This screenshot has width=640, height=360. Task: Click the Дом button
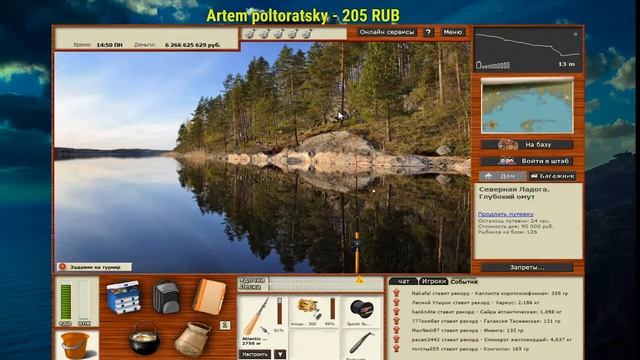[502, 176]
